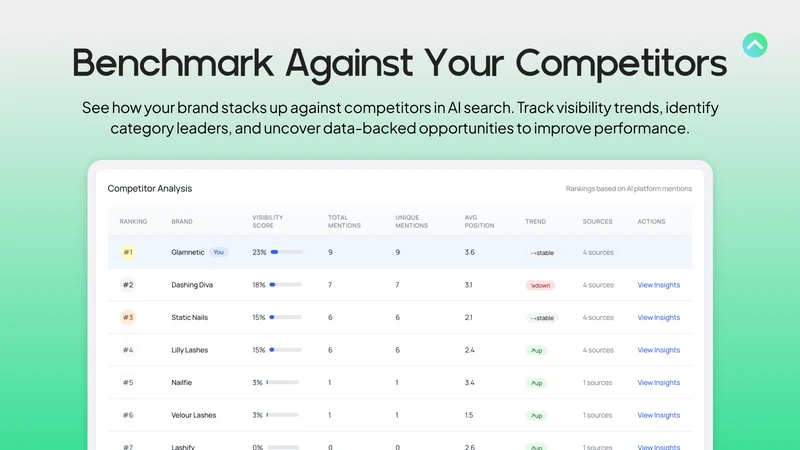
Task: Click the scroll-to-top chevron button
Action: pyautogui.click(x=755, y=45)
